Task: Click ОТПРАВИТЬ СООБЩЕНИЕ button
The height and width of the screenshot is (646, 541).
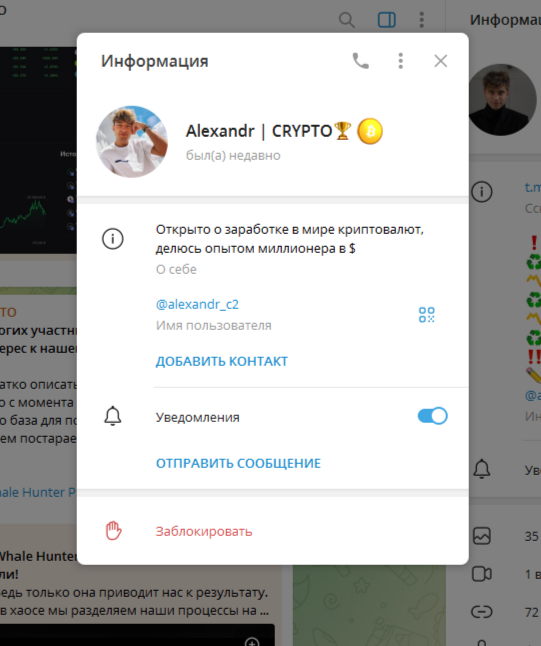Action: [x=238, y=463]
